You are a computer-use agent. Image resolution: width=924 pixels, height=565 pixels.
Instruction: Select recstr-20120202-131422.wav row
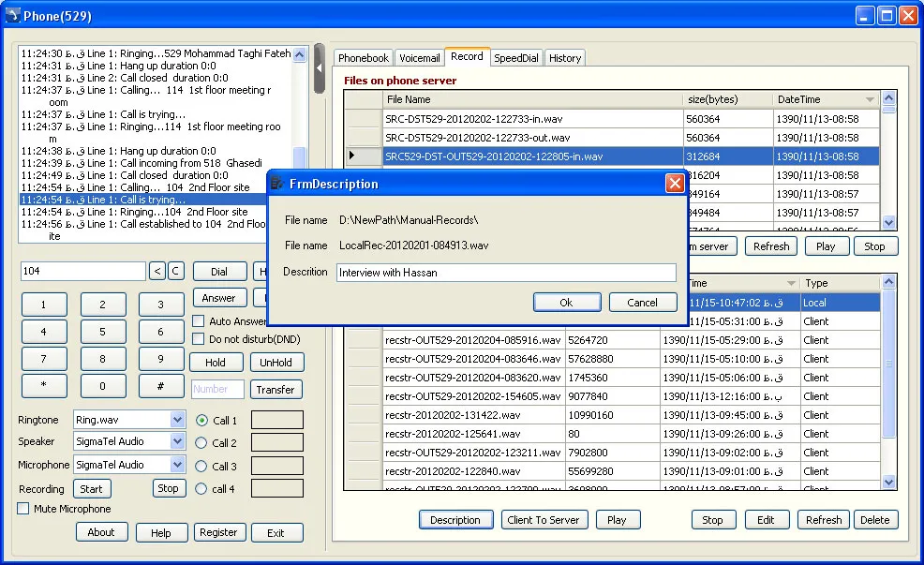[x=611, y=415]
